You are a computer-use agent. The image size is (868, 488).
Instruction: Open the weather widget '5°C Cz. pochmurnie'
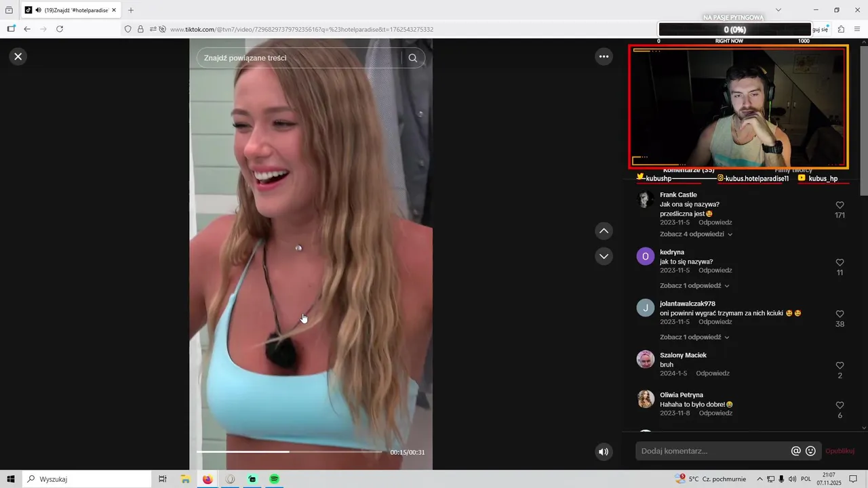[711, 479]
